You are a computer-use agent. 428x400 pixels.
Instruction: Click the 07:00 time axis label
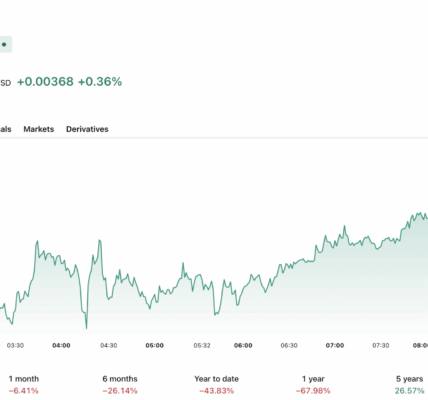point(335,345)
